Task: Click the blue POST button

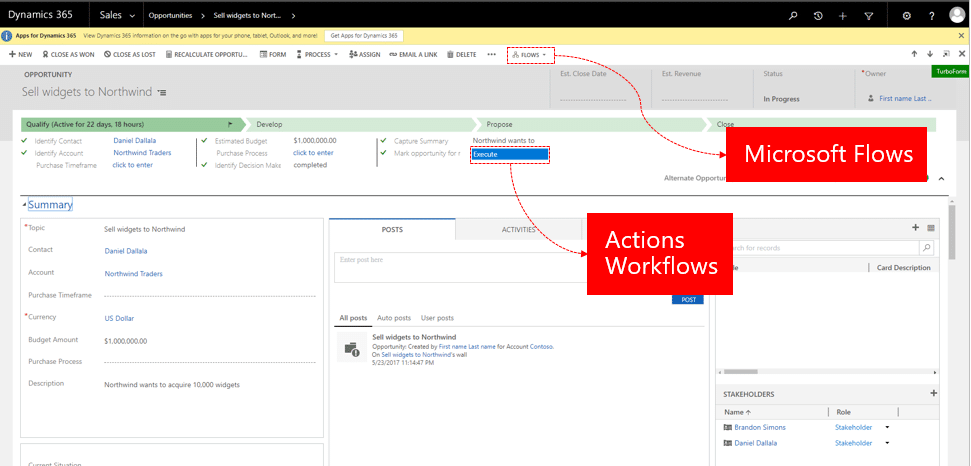Action: click(x=688, y=300)
